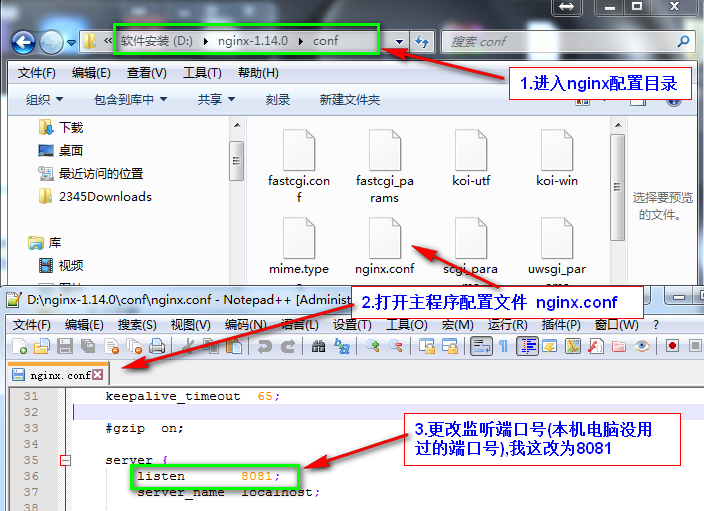Click the Stop Recording square icon
Image resolution: width=704 pixels, height=511 pixels.
tap(695, 346)
